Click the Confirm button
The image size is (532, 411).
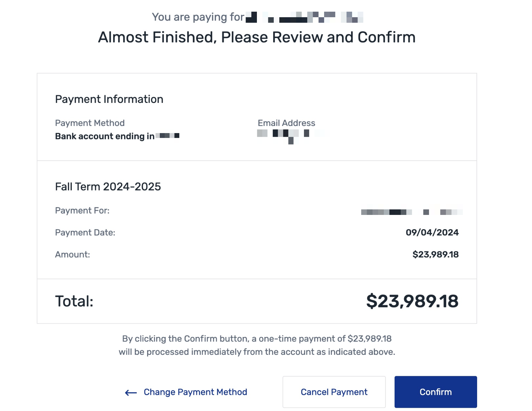click(x=436, y=392)
